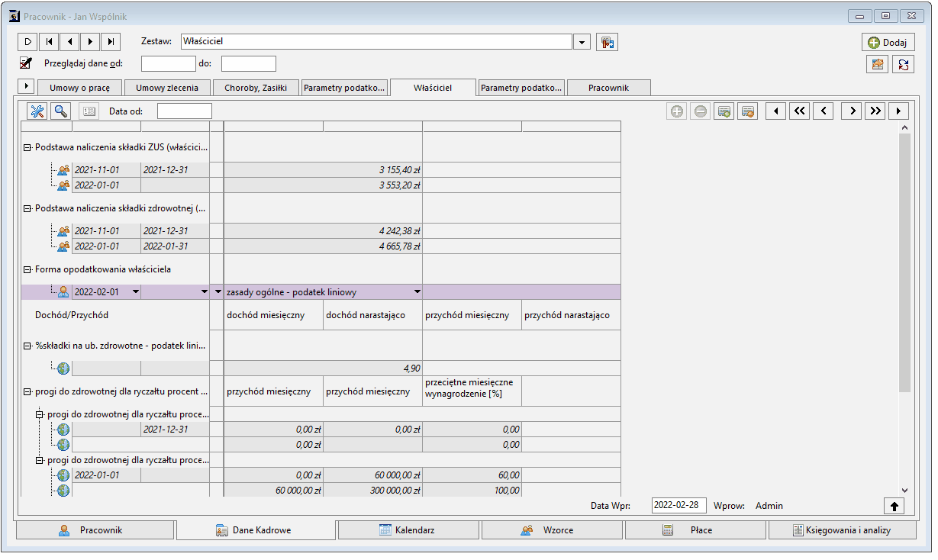Click the icon beside the Zestaw dropdown
Screen dimensions: 938x560
607,42
